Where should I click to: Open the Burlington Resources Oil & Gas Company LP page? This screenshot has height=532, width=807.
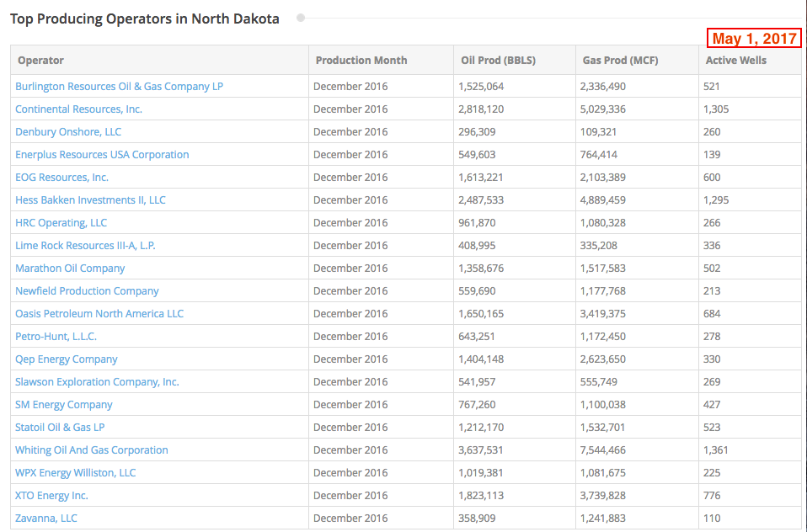pyautogui.click(x=119, y=86)
